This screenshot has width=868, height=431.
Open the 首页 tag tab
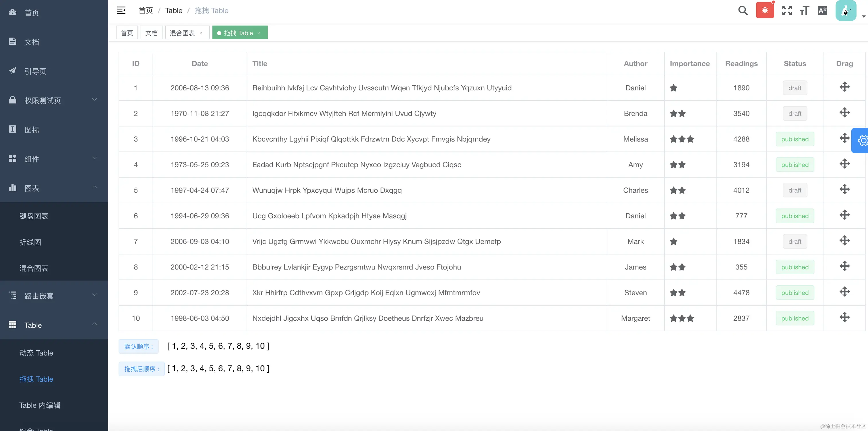click(127, 32)
